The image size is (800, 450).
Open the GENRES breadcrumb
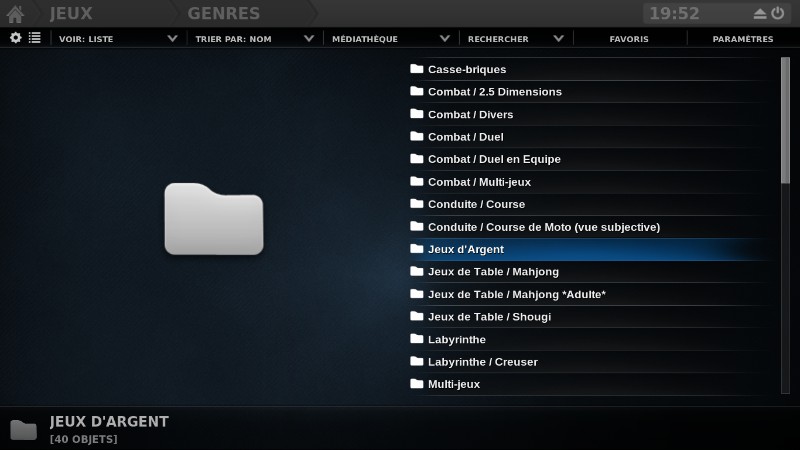tap(223, 13)
